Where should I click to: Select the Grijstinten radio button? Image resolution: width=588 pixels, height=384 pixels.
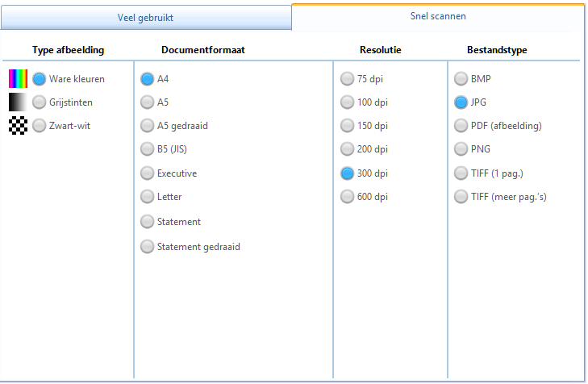40,102
